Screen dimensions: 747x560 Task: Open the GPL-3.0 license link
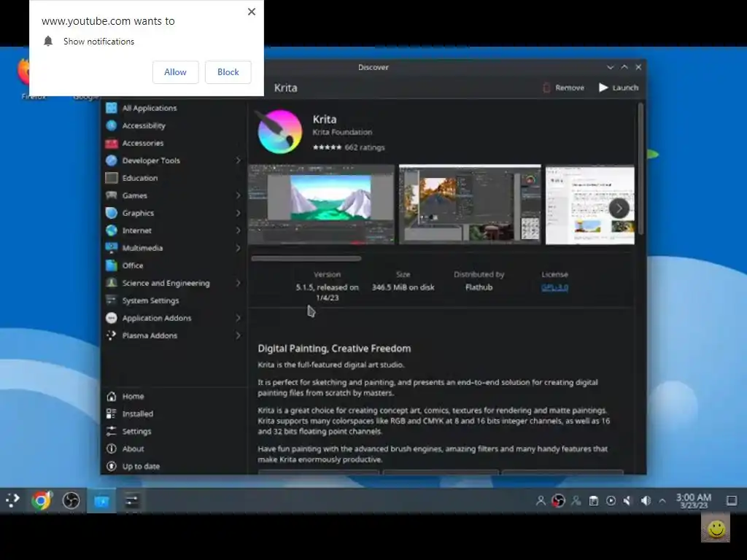click(554, 287)
